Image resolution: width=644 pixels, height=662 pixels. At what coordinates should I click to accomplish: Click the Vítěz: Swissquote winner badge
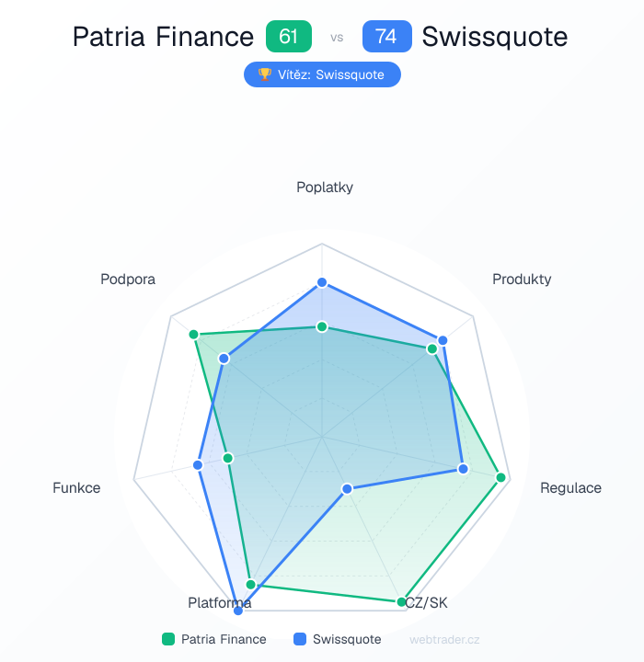pyautogui.click(x=322, y=74)
